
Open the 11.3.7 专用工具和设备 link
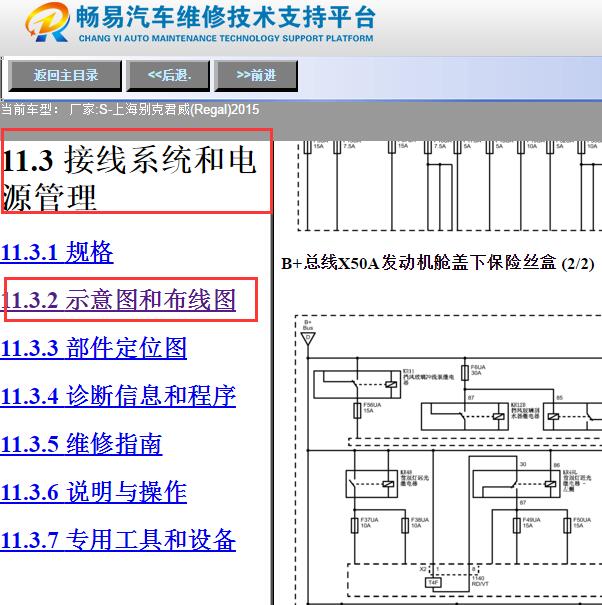[x=118, y=539]
